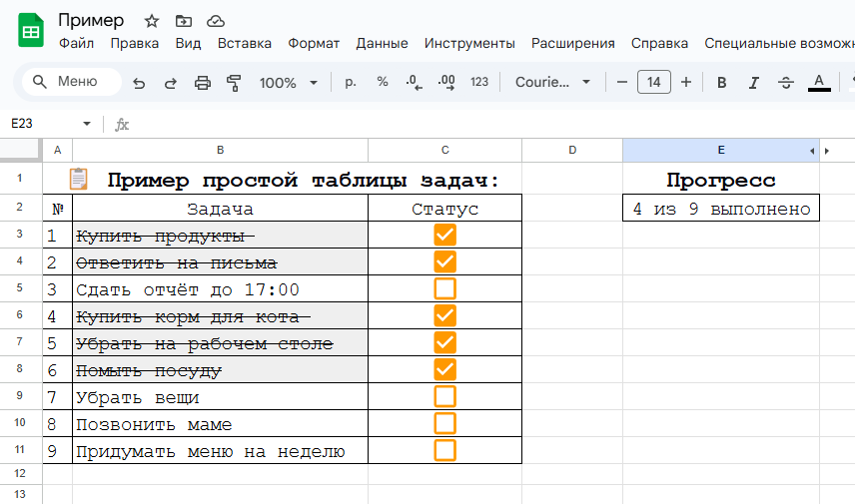Apply percent number format
This screenshot has height=504, width=855.
pos(383,82)
